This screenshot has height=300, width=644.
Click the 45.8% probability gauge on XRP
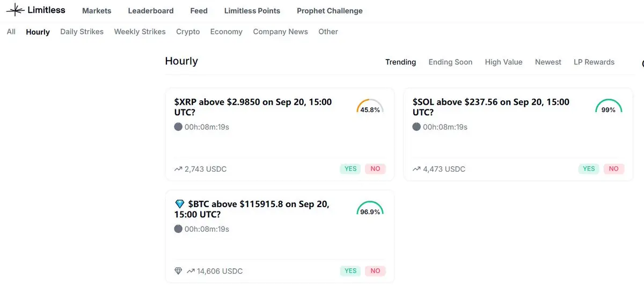[x=370, y=107]
